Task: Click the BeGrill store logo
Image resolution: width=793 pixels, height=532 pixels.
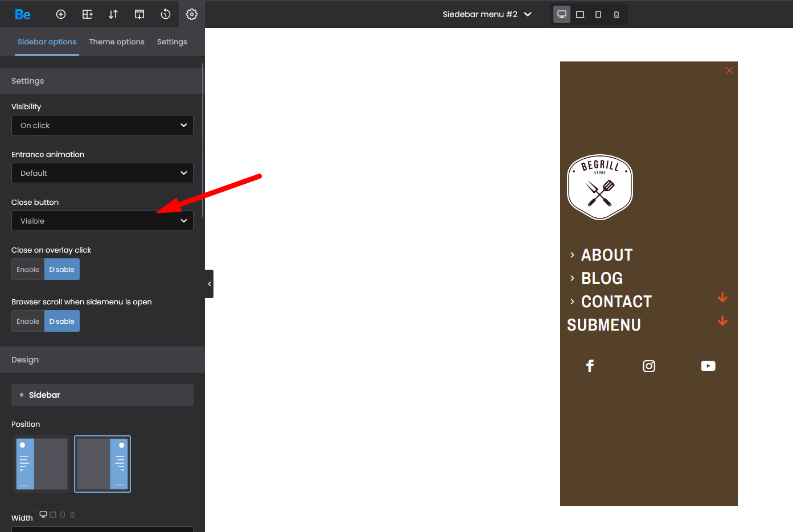Action: [600, 187]
